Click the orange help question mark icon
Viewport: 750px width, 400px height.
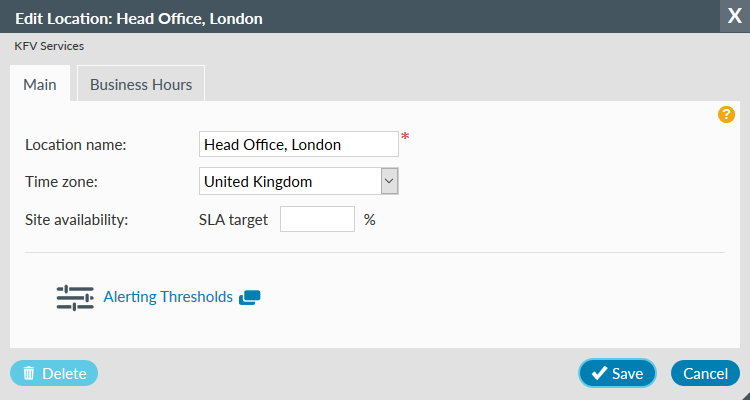(x=727, y=115)
